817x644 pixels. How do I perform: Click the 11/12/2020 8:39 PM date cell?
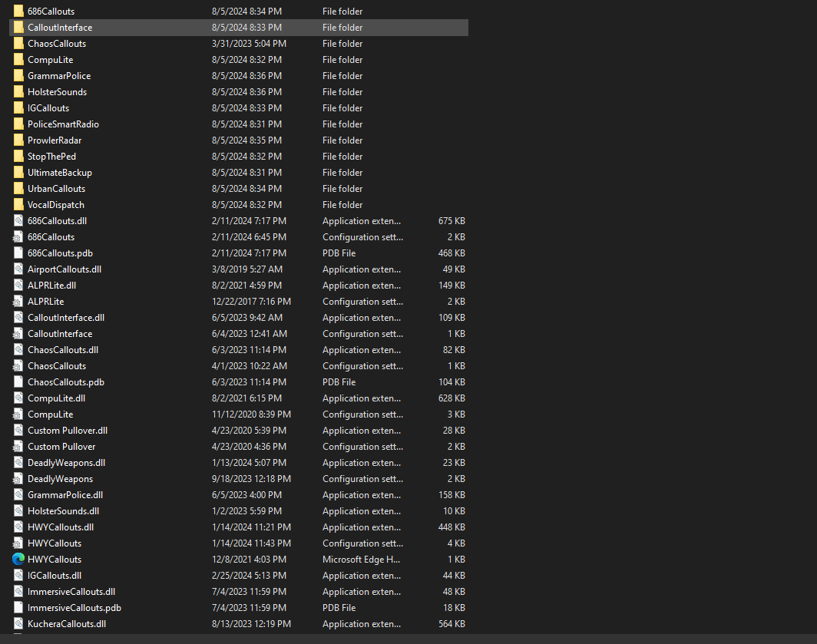[x=251, y=414]
